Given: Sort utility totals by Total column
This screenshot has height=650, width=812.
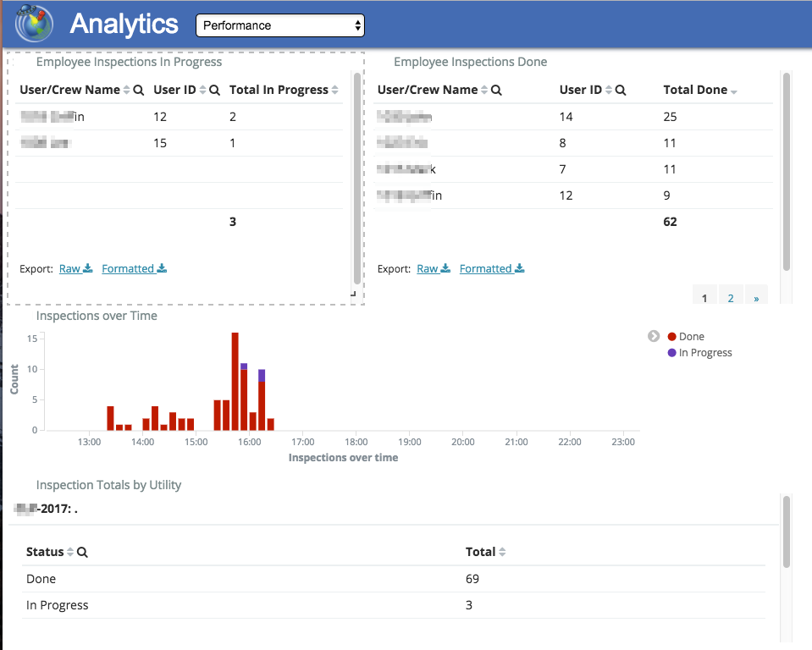Looking at the screenshot, I should 502,552.
